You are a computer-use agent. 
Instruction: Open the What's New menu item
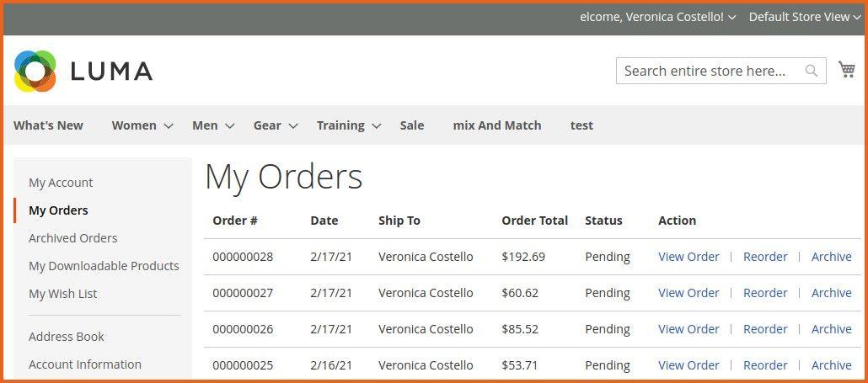(x=48, y=125)
